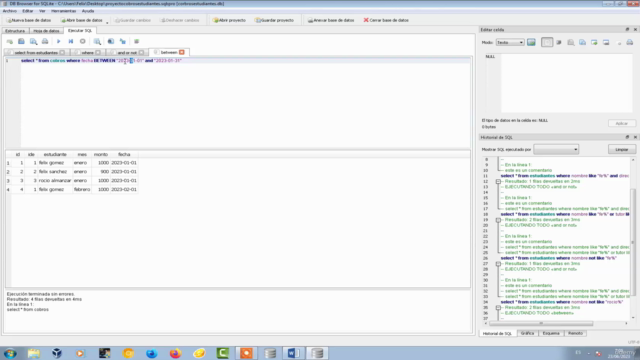Switch to the Estructura tab
640x360 pixels.
click(x=15, y=31)
